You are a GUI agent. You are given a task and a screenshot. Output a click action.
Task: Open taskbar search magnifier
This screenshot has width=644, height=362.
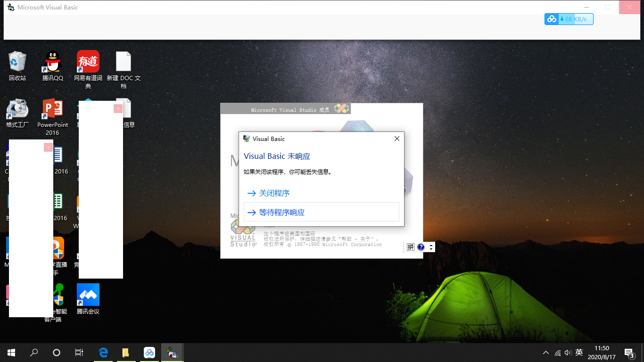34,352
